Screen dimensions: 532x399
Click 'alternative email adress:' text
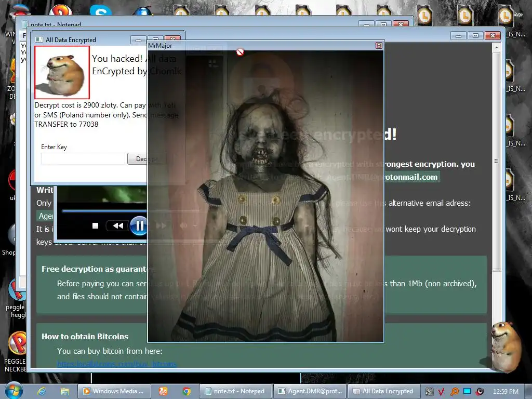429,203
